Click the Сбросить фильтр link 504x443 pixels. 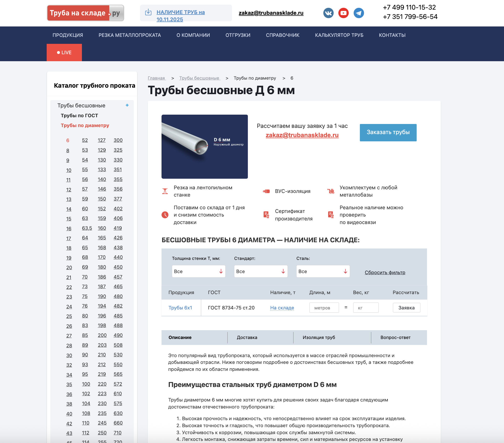point(385,272)
